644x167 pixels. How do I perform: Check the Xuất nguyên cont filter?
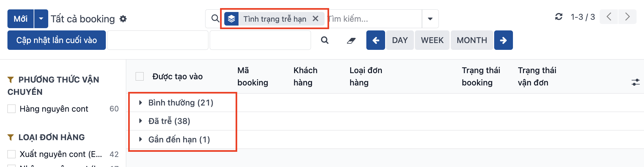pos(12,154)
